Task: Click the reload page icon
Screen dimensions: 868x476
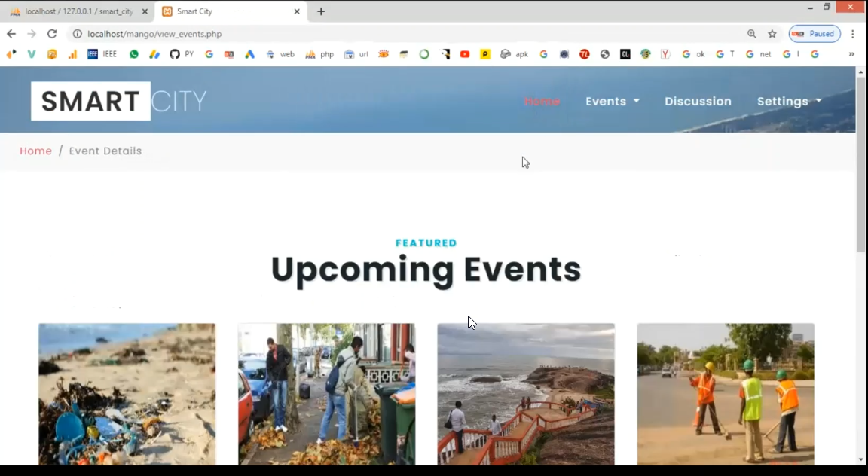Action: point(52,34)
